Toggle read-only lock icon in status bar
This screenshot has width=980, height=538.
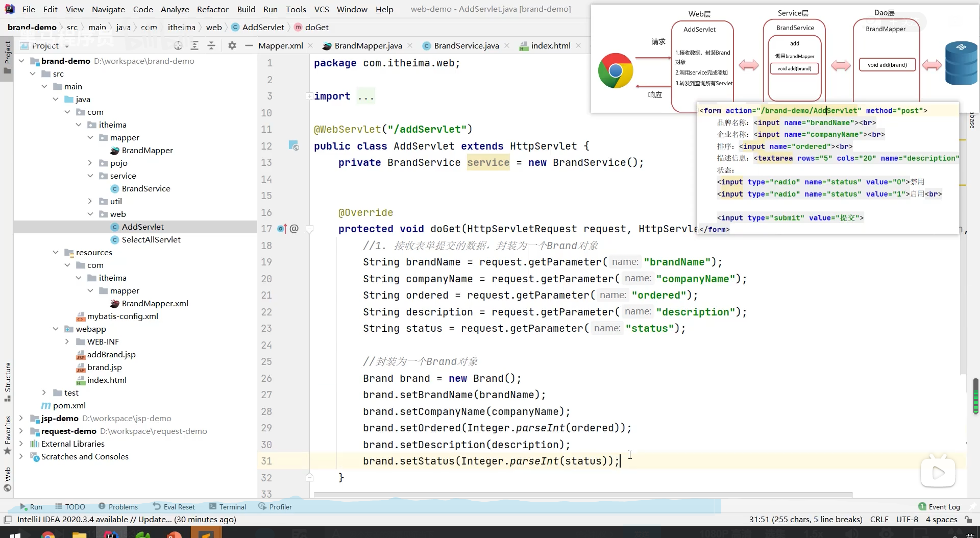(968, 520)
